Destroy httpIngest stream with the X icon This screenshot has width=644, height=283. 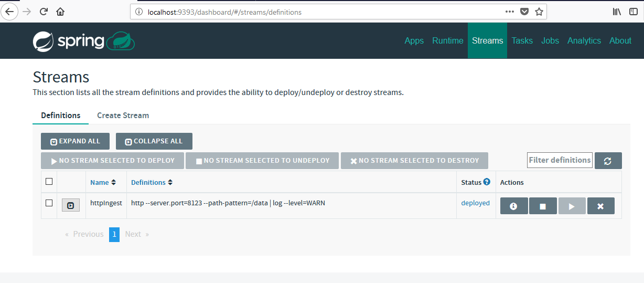point(600,206)
